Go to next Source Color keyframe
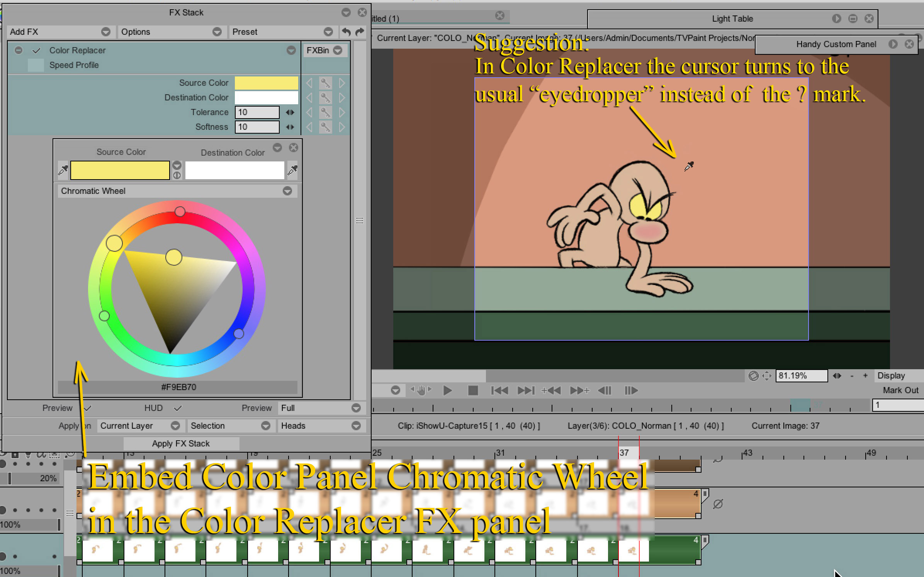The image size is (924, 577). (341, 83)
